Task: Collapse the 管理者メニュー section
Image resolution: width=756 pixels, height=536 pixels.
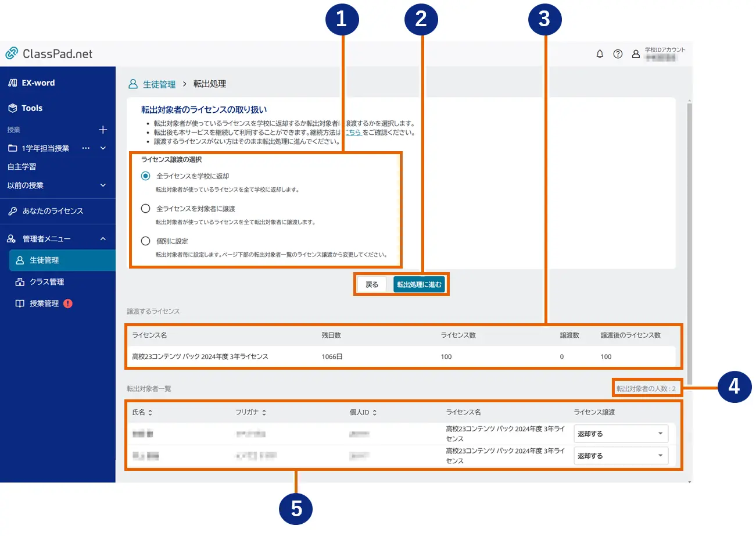Action: click(x=103, y=239)
